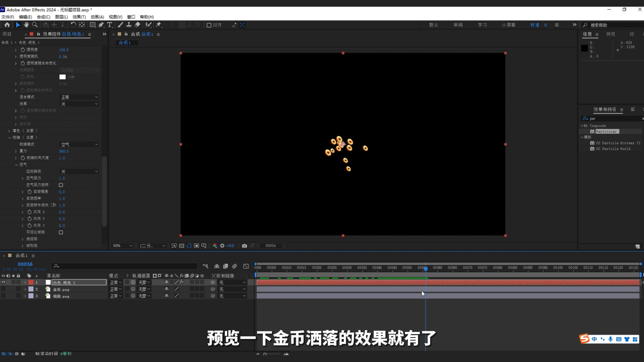Select the Rectangle shape tool
The image size is (644, 362).
pyautogui.click(x=93, y=24)
